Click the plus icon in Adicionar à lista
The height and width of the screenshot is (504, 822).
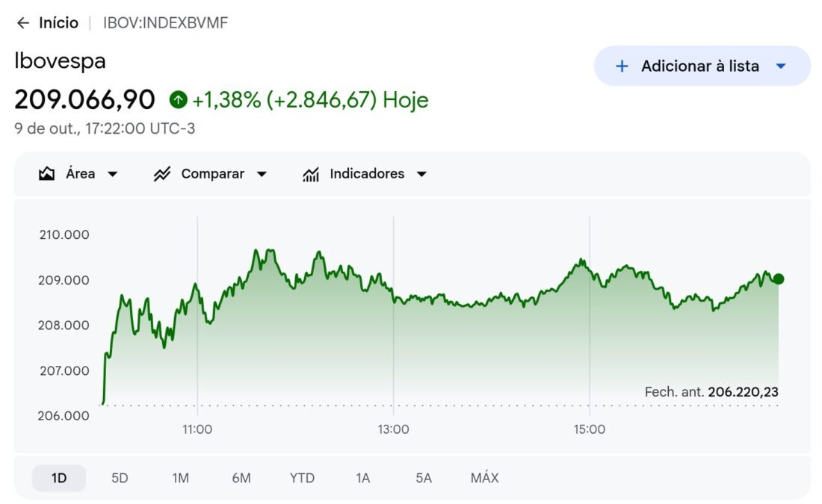click(622, 66)
